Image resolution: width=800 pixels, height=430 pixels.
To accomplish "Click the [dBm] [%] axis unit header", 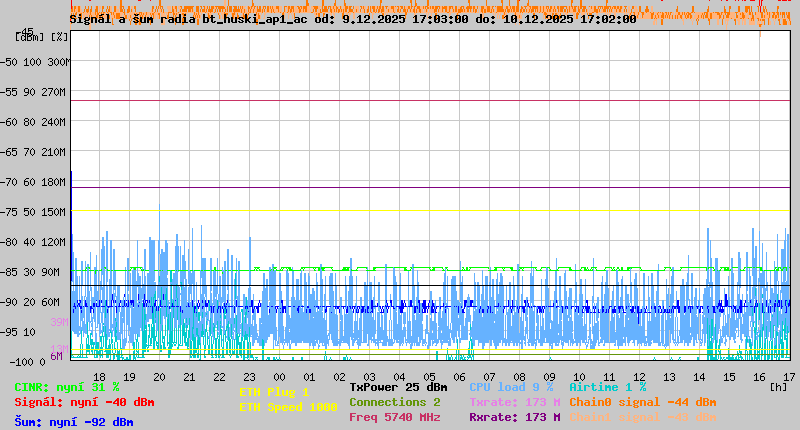I will (42, 37).
